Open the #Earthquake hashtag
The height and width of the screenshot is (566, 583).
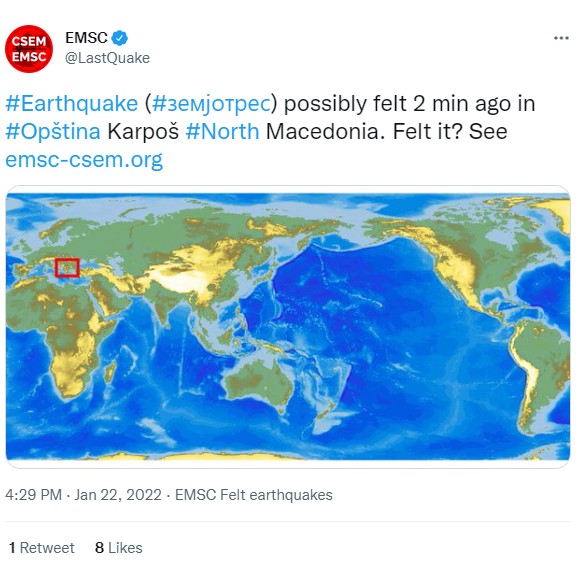[x=72, y=103]
